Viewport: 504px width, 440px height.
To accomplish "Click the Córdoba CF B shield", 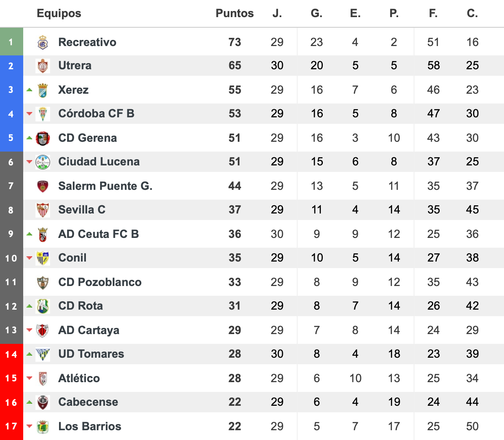I will 43,114.
